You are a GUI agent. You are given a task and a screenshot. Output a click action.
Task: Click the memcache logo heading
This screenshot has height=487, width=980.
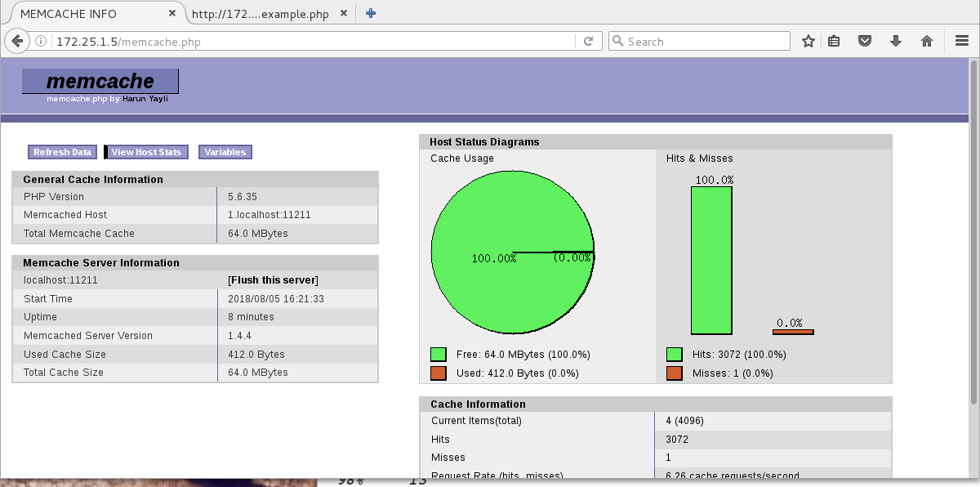tap(100, 81)
